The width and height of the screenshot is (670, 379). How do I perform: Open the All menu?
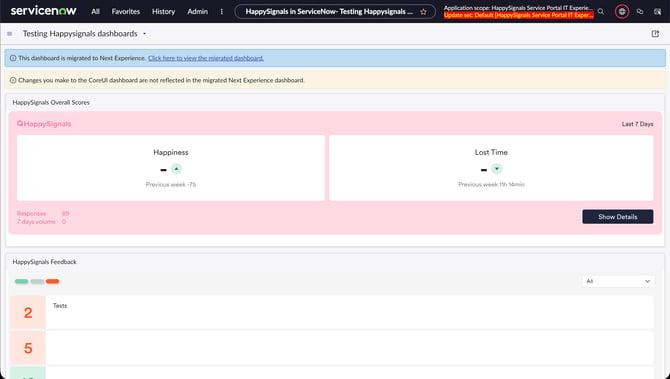click(x=95, y=12)
